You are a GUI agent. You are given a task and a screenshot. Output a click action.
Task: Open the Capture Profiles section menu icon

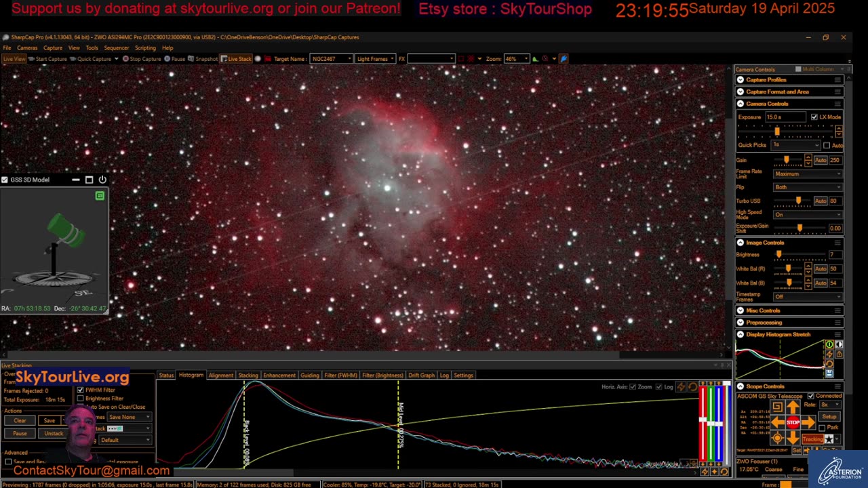[837, 80]
